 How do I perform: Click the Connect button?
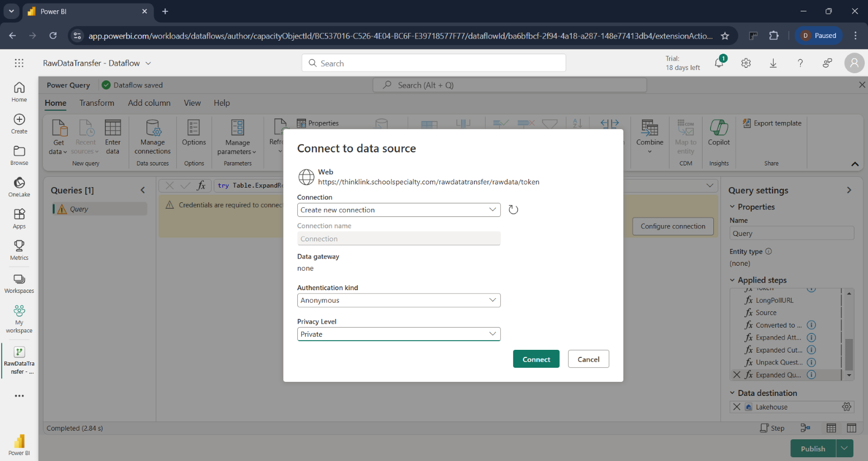[536, 359]
